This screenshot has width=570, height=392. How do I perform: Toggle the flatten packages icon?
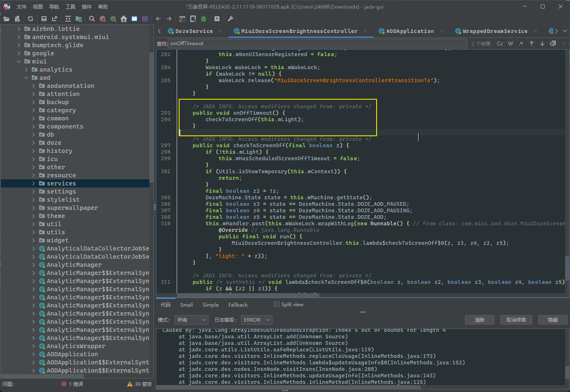[x=79, y=19]
